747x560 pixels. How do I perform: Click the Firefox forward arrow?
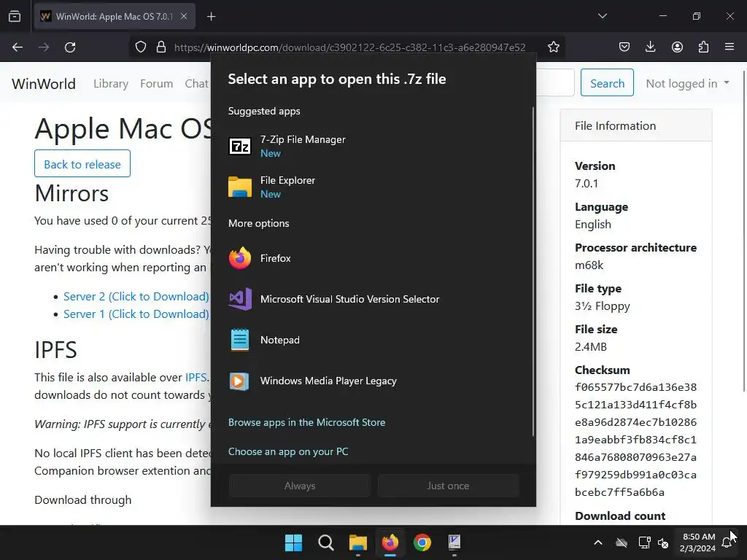pyautogui.click(x=44, y=47)
